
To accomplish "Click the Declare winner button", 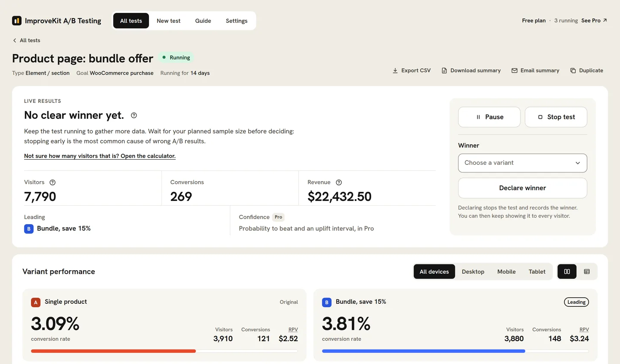I will click(x=523, y=188).
